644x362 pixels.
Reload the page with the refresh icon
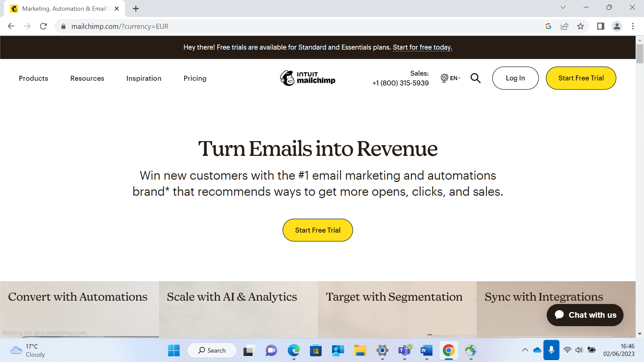point(43,26)
